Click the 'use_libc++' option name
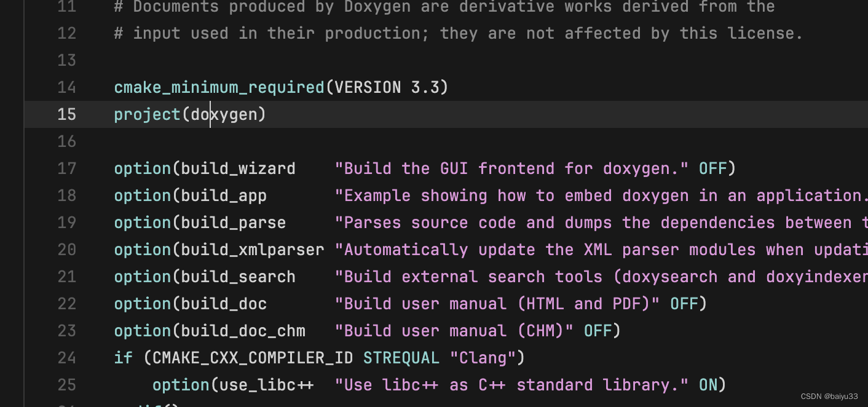The image size is (868, 407). [266, 385]
